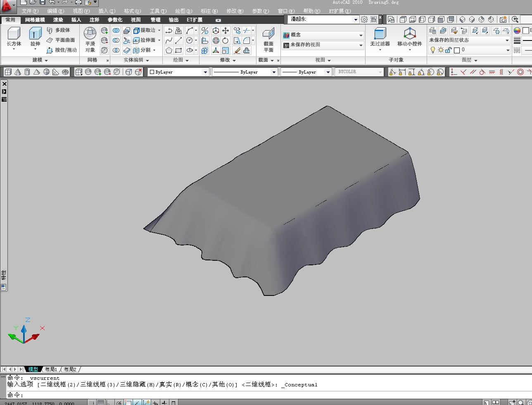Viewport: 532px width, 405px height.
Task: Click the ribbon minimize toggle after ET扩展
Action: (x=218, y=20)
